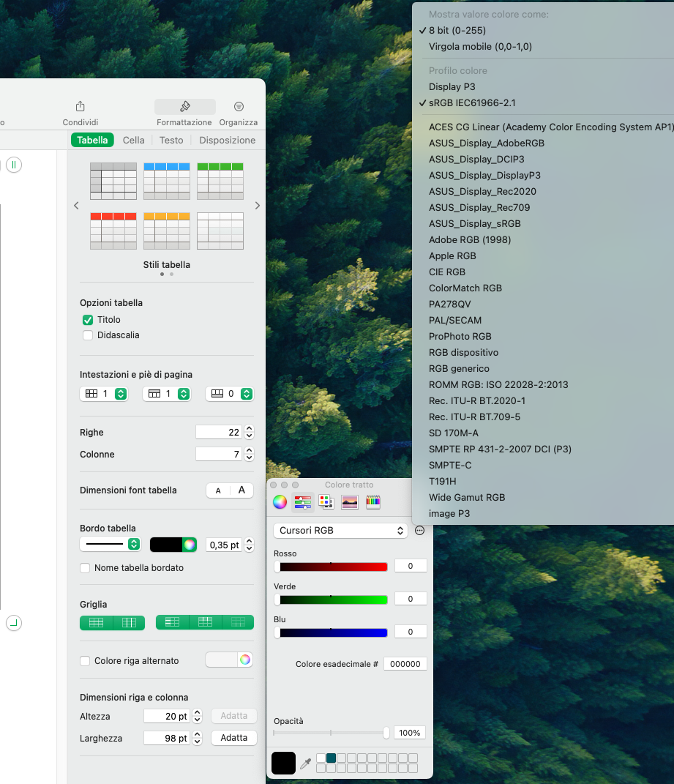Image resolution: width=674 pixels, height=784 pixels.
Task: Open the Organizza panel icon
Action: 239,107
